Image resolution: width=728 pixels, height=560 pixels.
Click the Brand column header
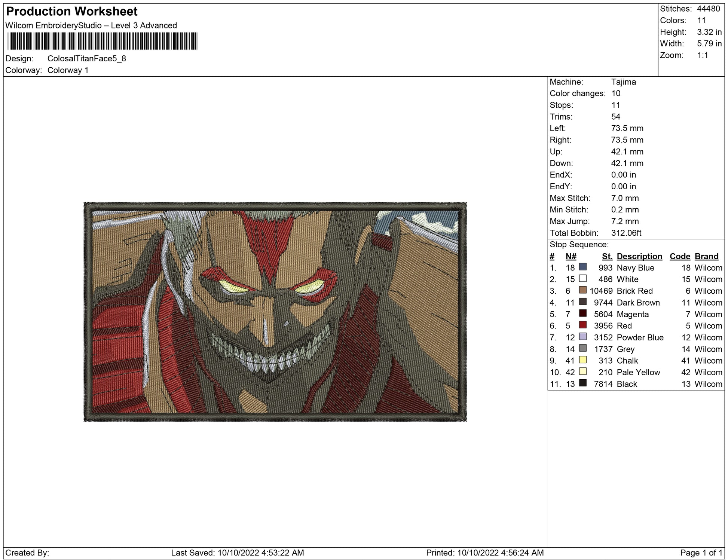706,256
